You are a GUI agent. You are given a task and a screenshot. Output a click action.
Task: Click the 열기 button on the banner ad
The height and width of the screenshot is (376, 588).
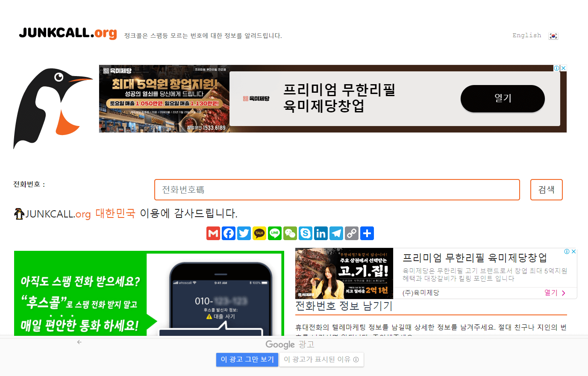coord(503,99)
